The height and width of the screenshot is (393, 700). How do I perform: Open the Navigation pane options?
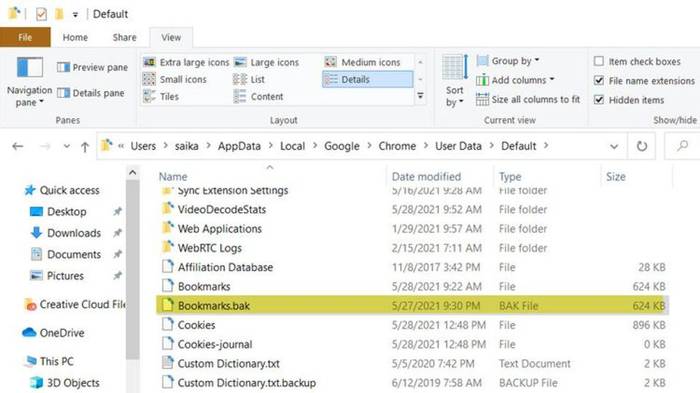29,82
